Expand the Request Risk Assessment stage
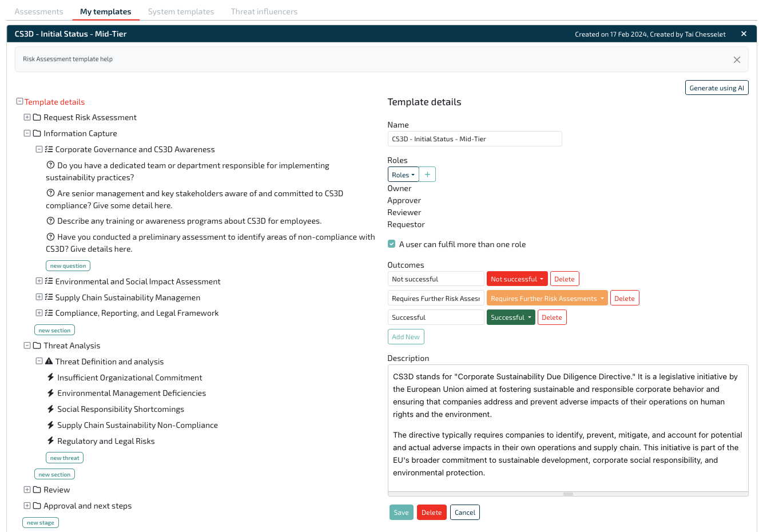Image resolution: width=759 pixels, height=532 pixels. coord(27,117)
